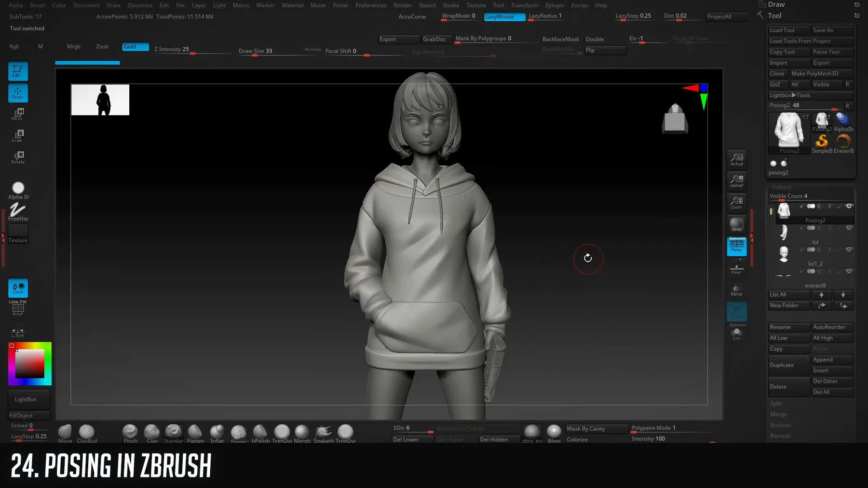Image resolution: width=868 pixels, height=488 pixels.
Task: Toggle the Dynamic Persp perspective button
Action: point(737,246)
